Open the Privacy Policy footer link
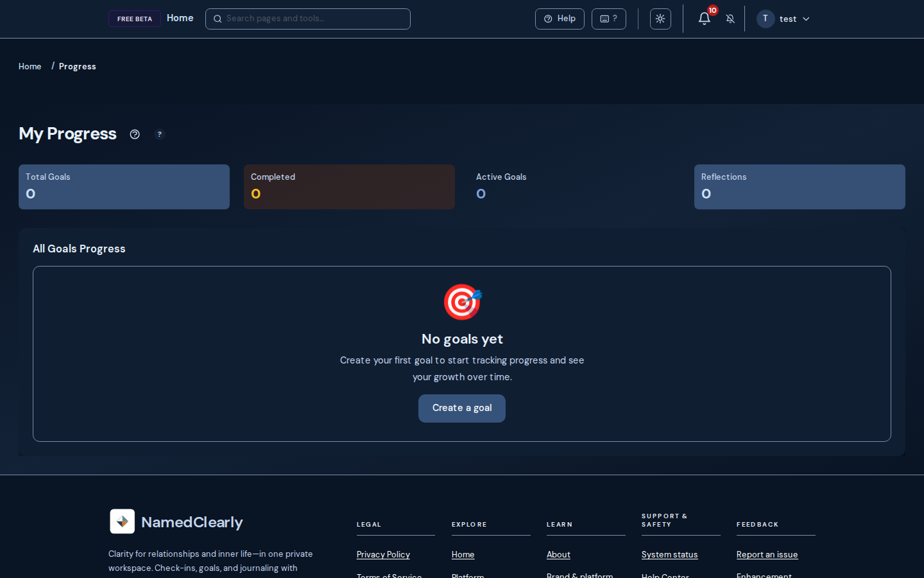The image size is (924, 578). tap(383, 555)
